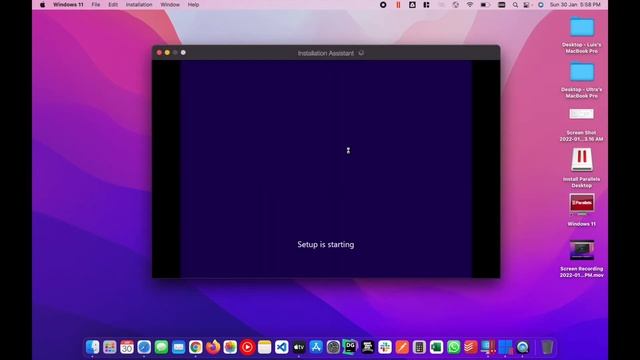
Task: Open the Trash from the Dock
Action: click(x=547, y=347)
